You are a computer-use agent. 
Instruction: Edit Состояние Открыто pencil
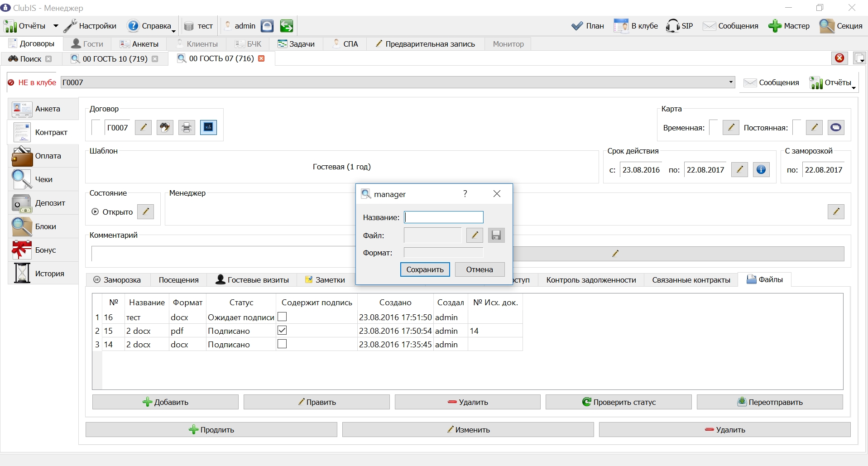point(146,211)
